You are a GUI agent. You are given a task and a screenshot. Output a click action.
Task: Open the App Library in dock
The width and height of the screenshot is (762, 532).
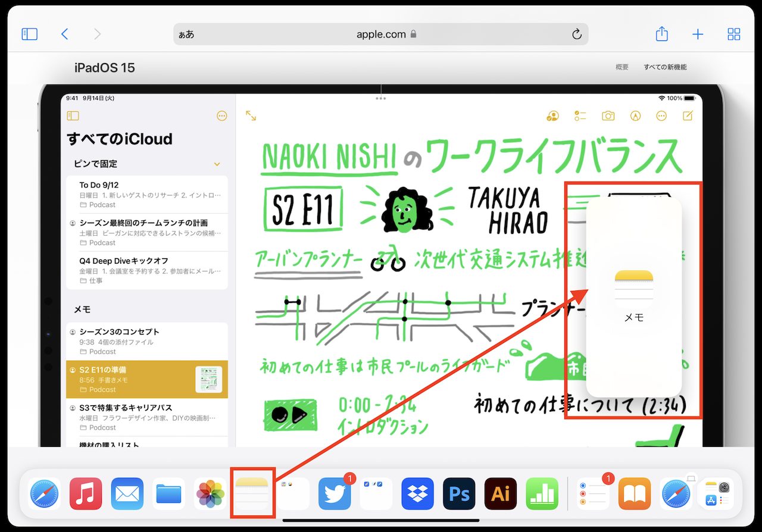click(x=717, y=494)
